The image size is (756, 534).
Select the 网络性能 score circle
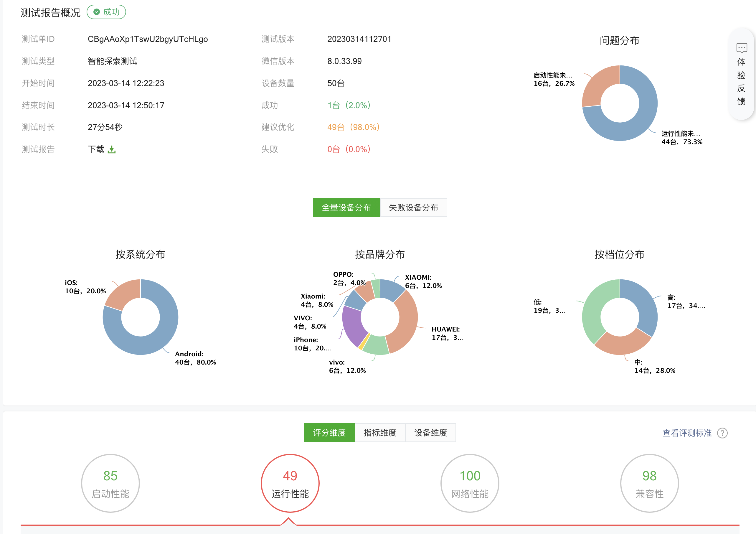[x=470, y=483]
